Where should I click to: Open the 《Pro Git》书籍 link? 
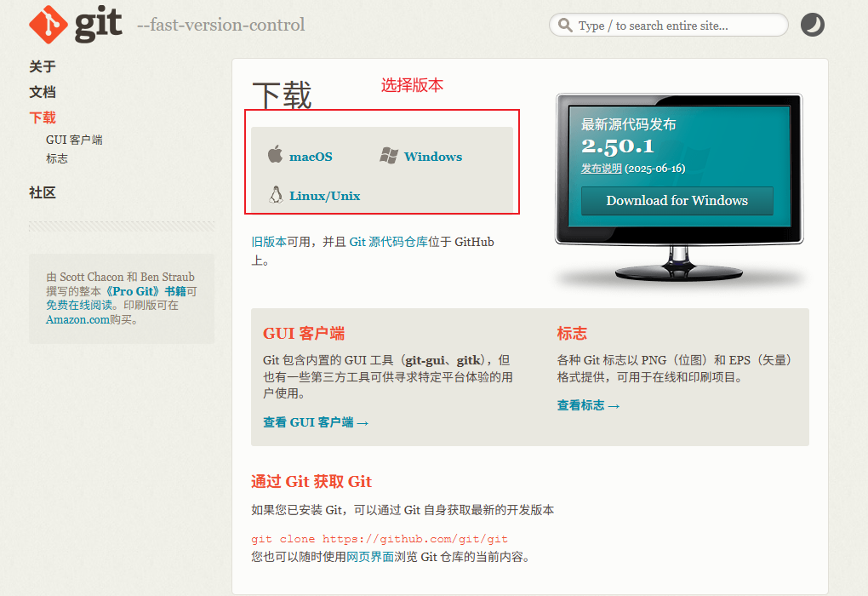pyautogui.click(x=146, y=291)
